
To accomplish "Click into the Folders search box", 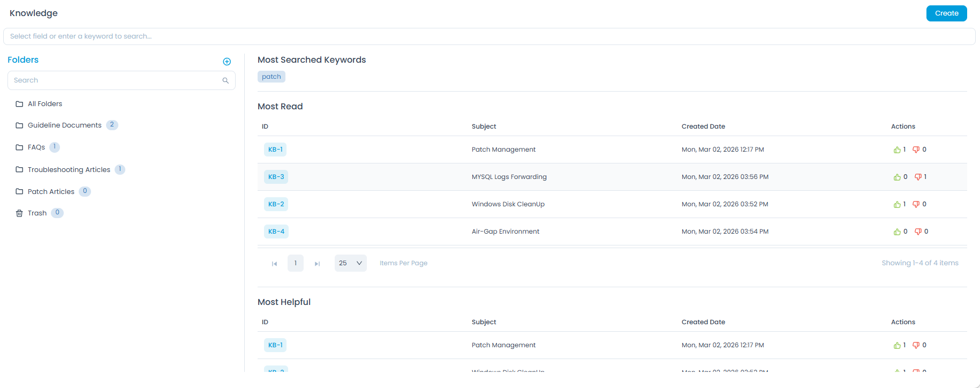I will [115, 80].
